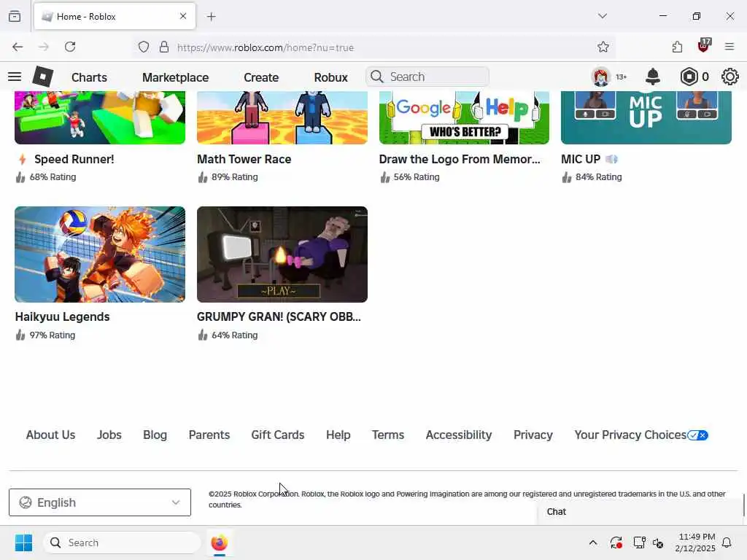Screen dimensions: 747x560
Task: Click the Math Tower Race title text
Action: click(244, 159)
